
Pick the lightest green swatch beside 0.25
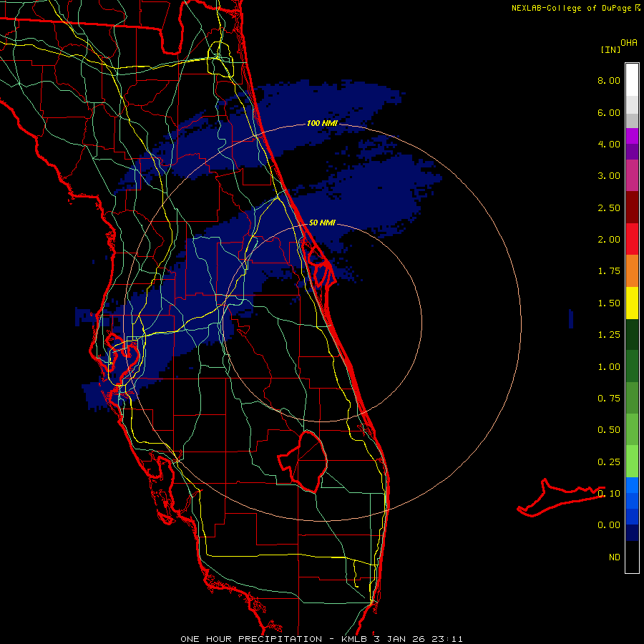pos(632,462)
